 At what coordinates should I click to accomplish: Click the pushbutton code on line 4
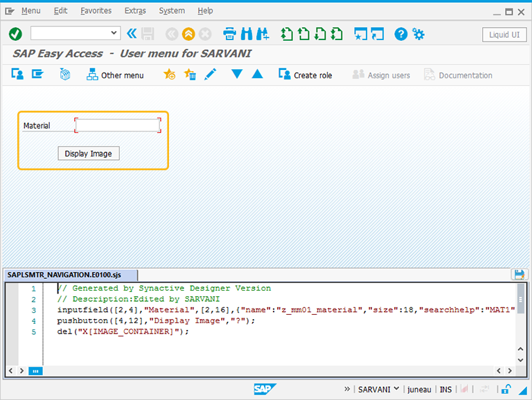156,320
